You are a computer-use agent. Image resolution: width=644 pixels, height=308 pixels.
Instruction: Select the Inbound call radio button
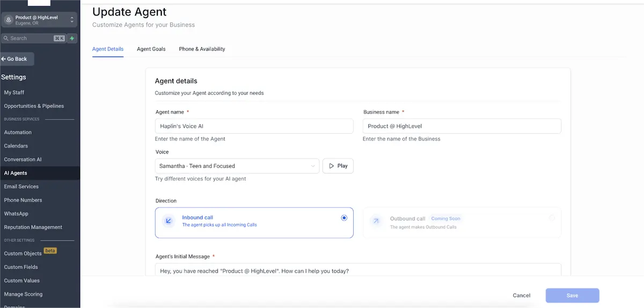344,218
